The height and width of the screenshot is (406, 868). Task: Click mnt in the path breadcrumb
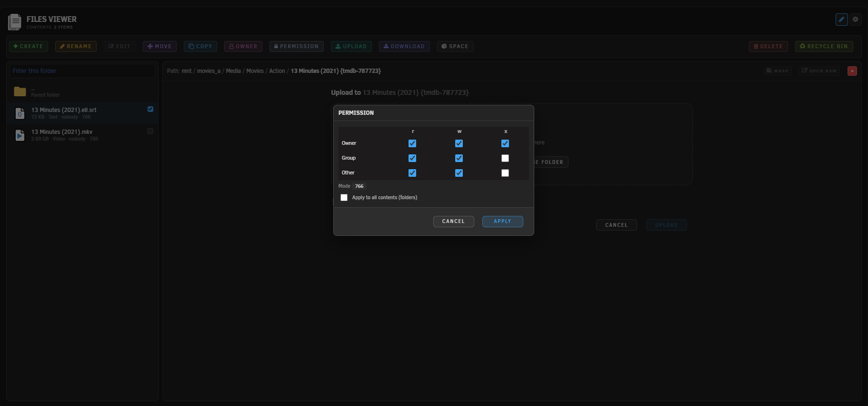coord(187,71)
